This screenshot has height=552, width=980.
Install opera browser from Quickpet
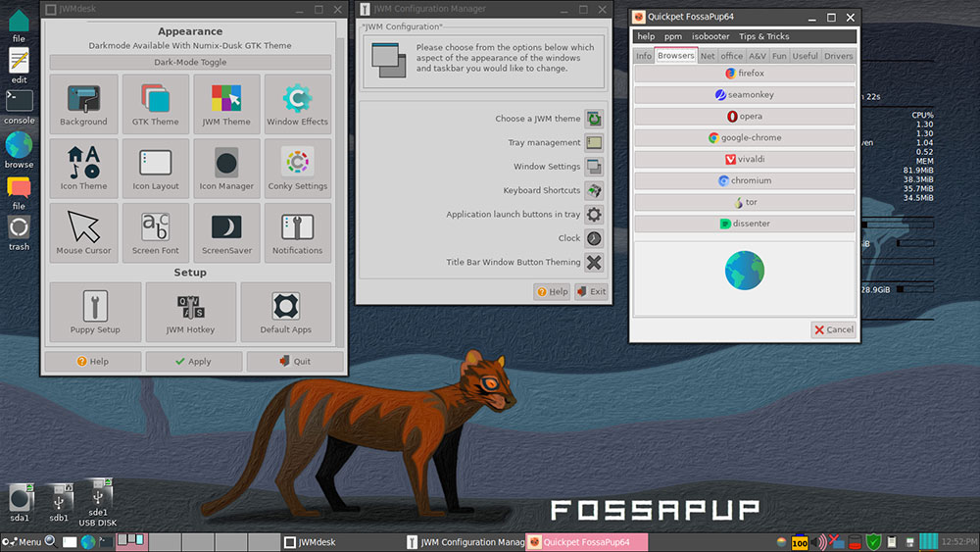tap(745, 117)
